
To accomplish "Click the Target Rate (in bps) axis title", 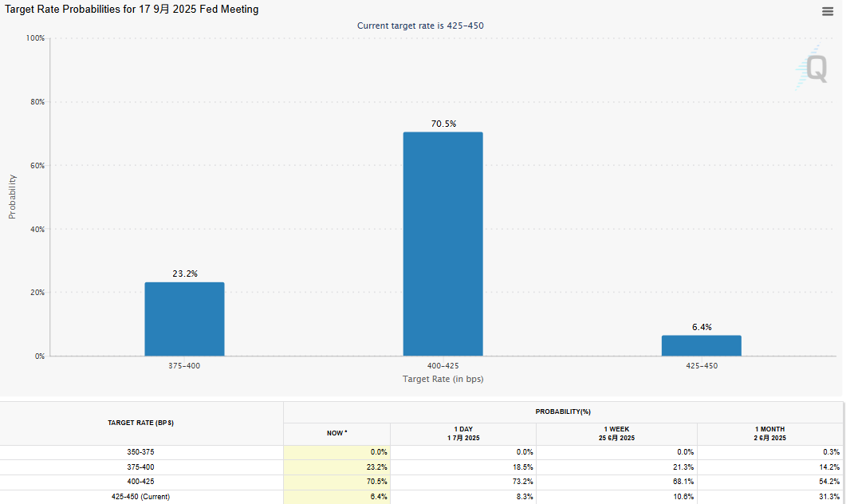I will tap(443, 379).
